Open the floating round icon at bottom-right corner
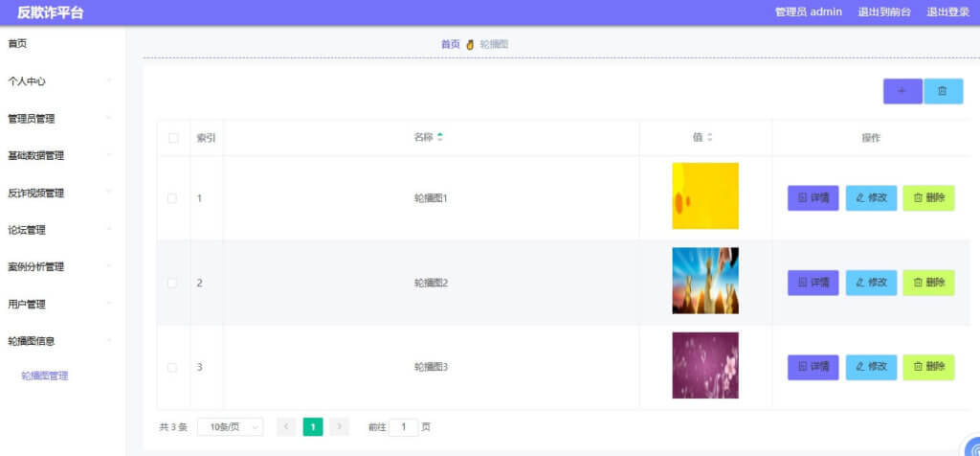Image resolution: width=980 pixels, height=456 pixels. (x=972, y=447)
